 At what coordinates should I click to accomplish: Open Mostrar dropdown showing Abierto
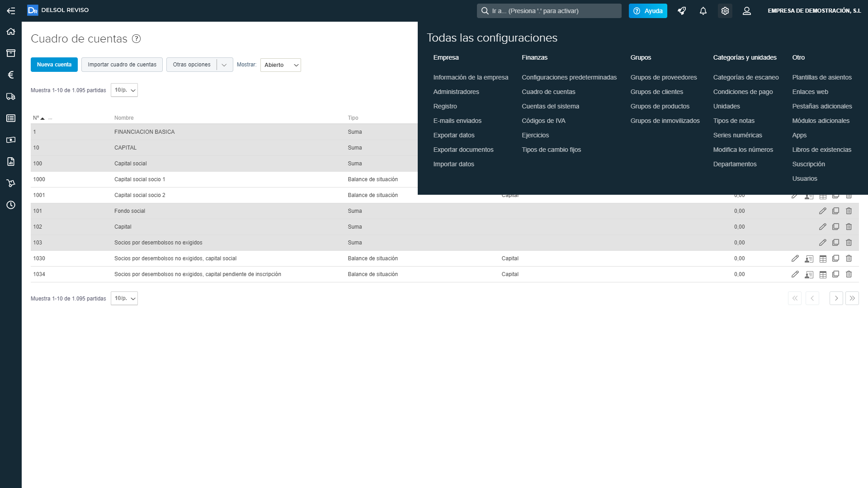coord(280,65)
